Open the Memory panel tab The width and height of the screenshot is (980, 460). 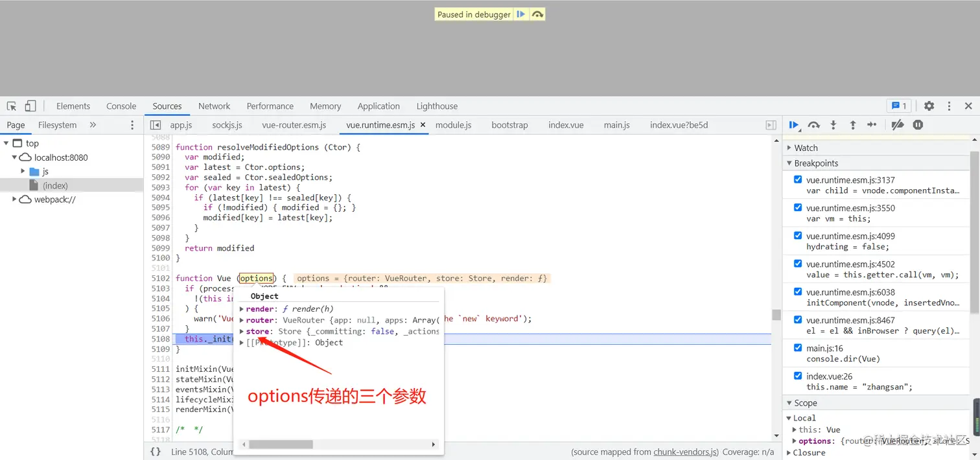click(325, 106)
